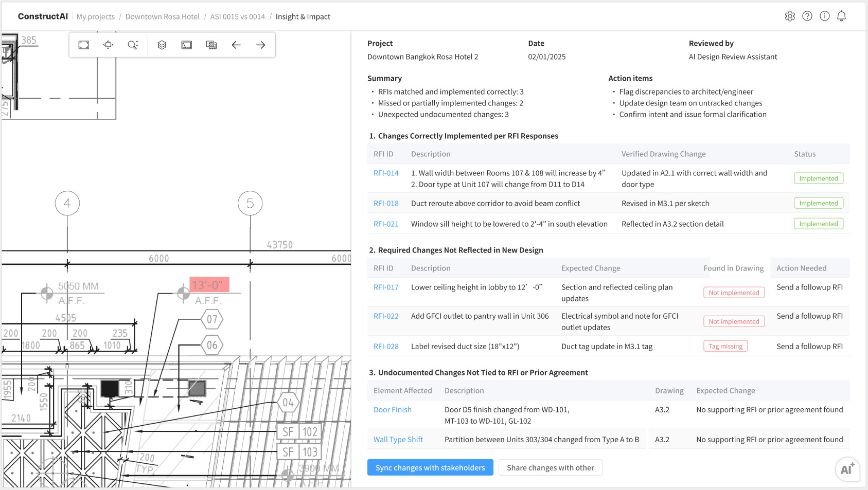Screen dimensions: 868x490
Task: Navigate to My projects breadcrumb
Action: coord(96,16)
